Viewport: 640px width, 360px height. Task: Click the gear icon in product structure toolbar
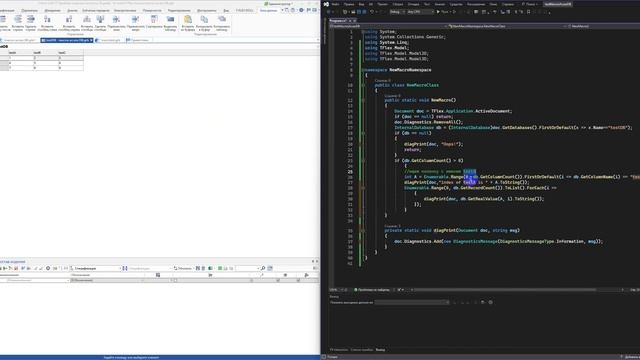click(48, 268)
